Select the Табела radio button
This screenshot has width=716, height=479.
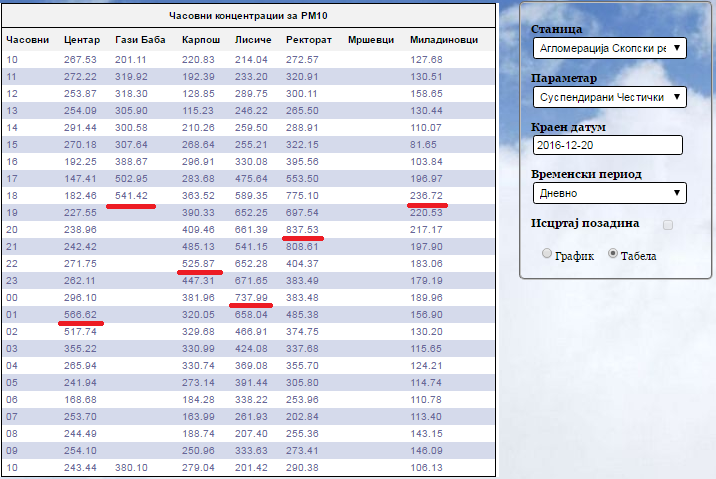click(x=613, y=253)
